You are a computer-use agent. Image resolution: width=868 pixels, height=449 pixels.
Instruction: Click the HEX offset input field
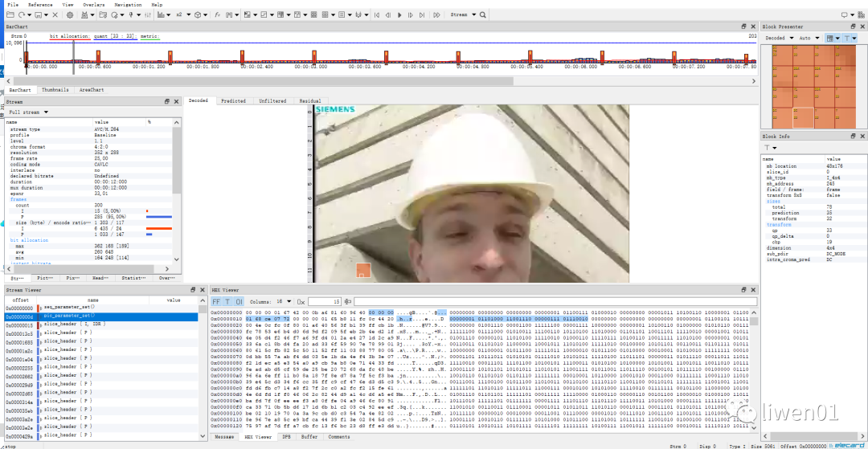[x=324, y=300]
